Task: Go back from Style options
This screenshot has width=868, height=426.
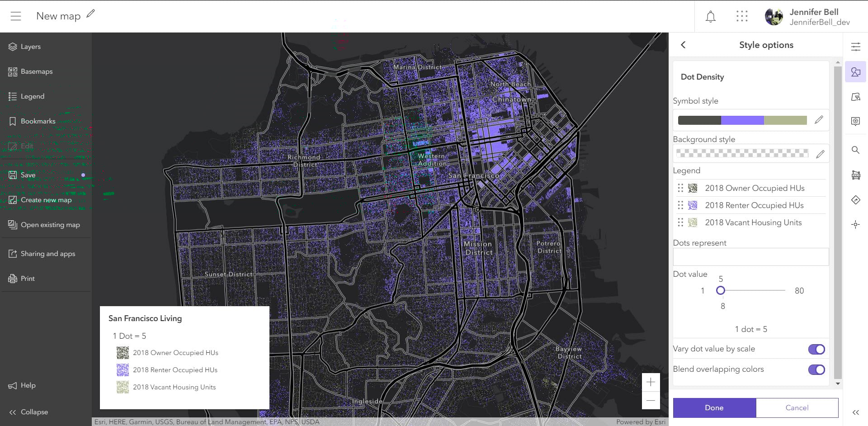Action: click(x=683, y=45)
